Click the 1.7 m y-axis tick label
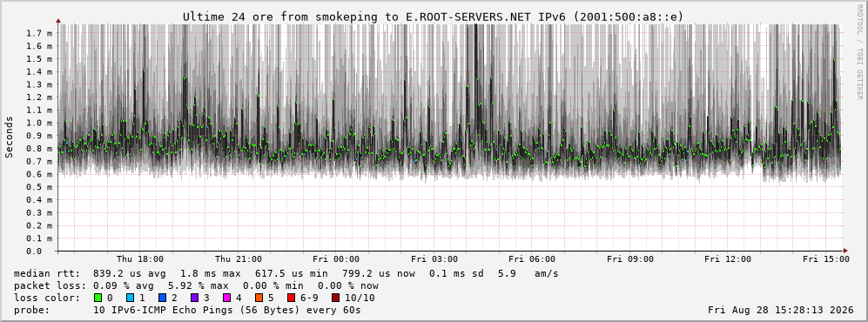Screen dimensions: 868x322 39,33
